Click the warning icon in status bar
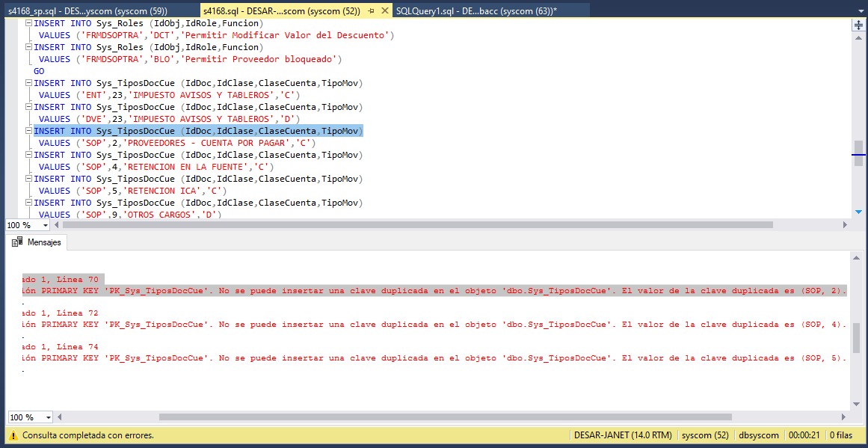 (13, 435)
